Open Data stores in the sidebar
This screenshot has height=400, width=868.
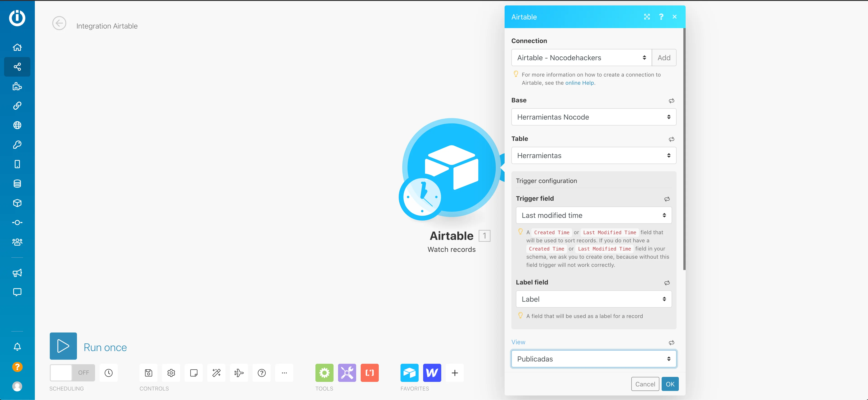17,183
